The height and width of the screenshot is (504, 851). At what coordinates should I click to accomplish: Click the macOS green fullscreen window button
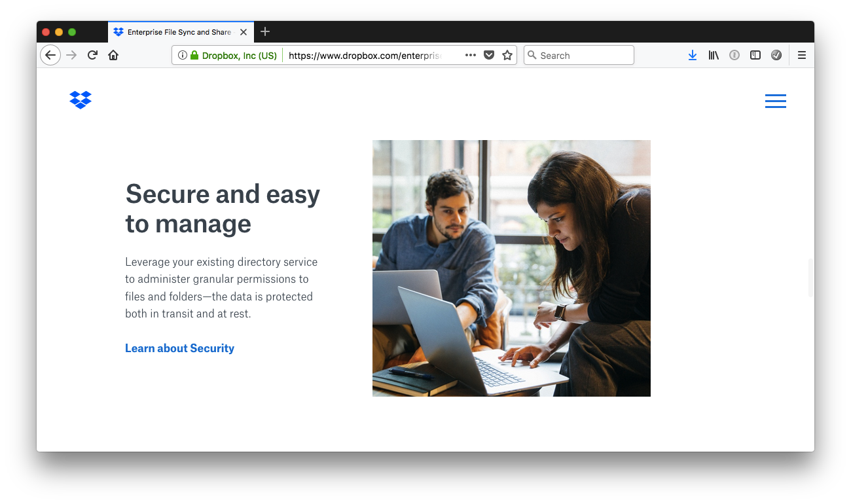[72, 32]
